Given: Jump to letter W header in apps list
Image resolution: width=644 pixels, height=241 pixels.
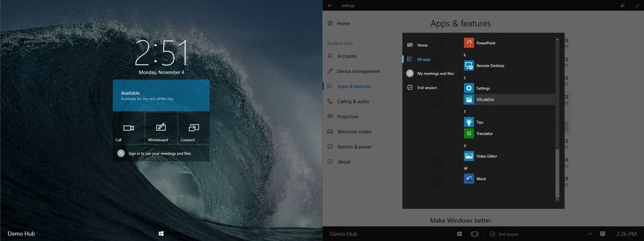Looking at the screenshot, I should pos(465,168).
